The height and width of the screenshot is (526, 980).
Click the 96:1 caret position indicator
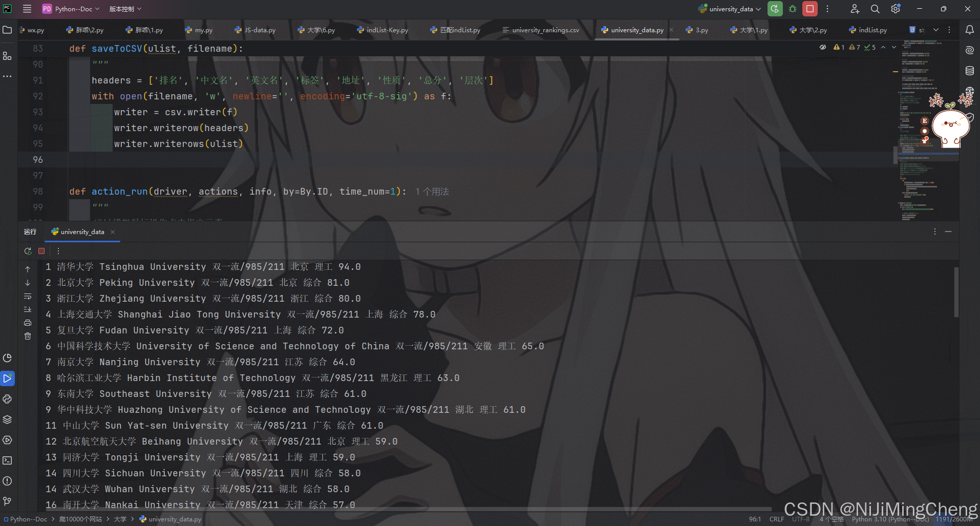point(755,519)
